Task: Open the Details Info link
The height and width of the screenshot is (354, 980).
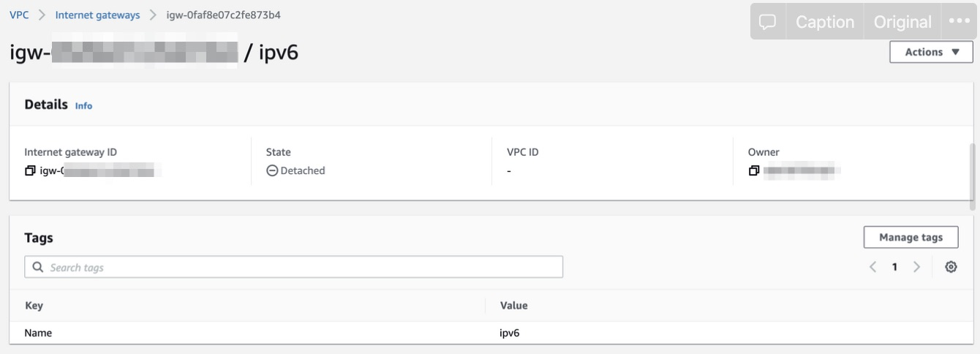Action: (83, 106)
